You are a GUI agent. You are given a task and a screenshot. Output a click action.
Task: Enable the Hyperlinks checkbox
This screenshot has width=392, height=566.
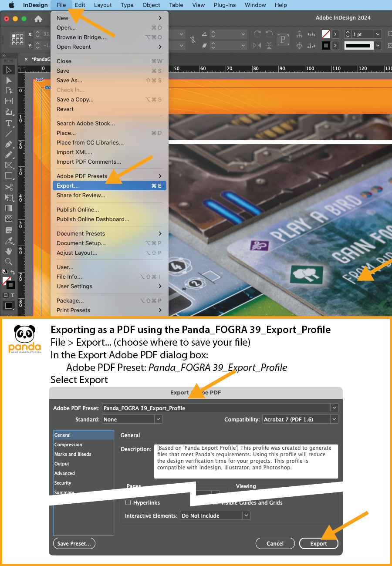pyautogui.click(x=128, y=502)
